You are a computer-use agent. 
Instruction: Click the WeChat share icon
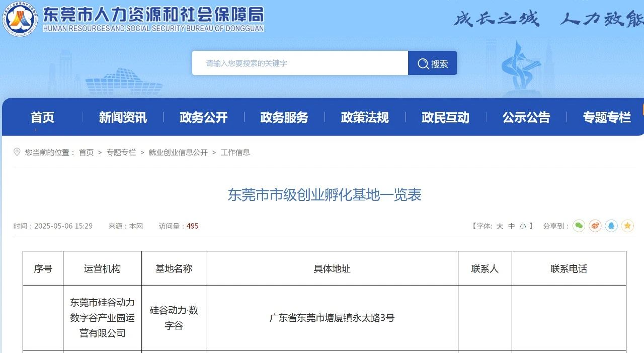(579, 226)
